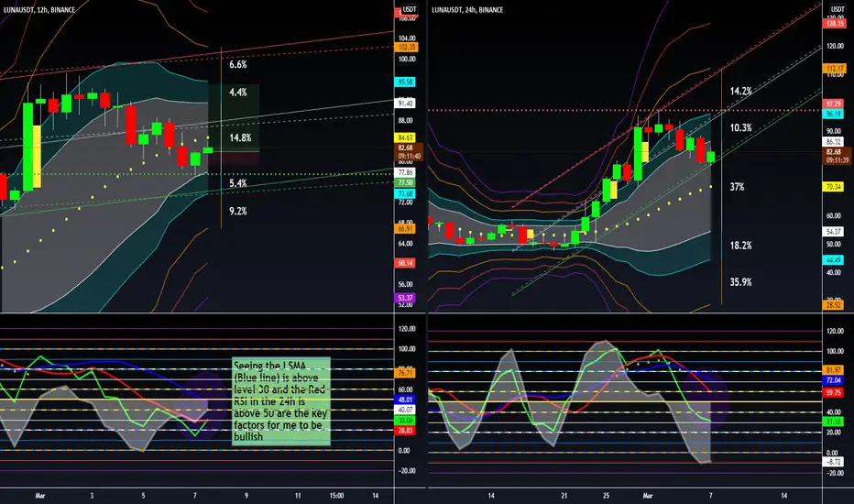Click the 14.2% label on the 24h chart
The width and height of the screenshot is (854, 504).
pyautogui.click(x=741, y=91)
